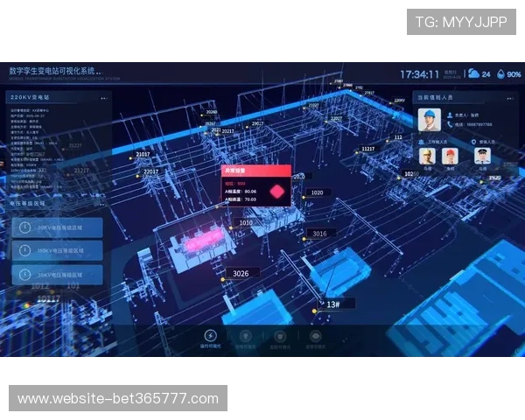Viewport: 525px width, 420px height.
Task: Select the bottom 35KV voltage area button
Action: tap(57, 275)
